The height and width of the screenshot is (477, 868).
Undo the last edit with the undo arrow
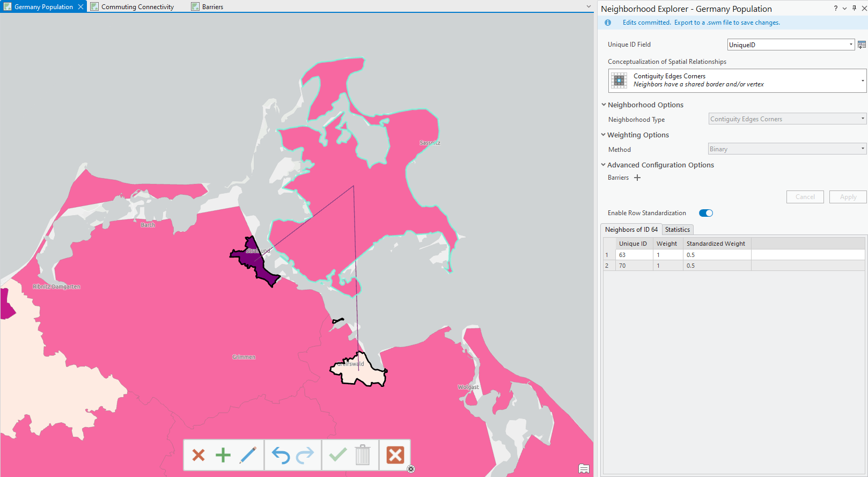[x=281, y=455]
